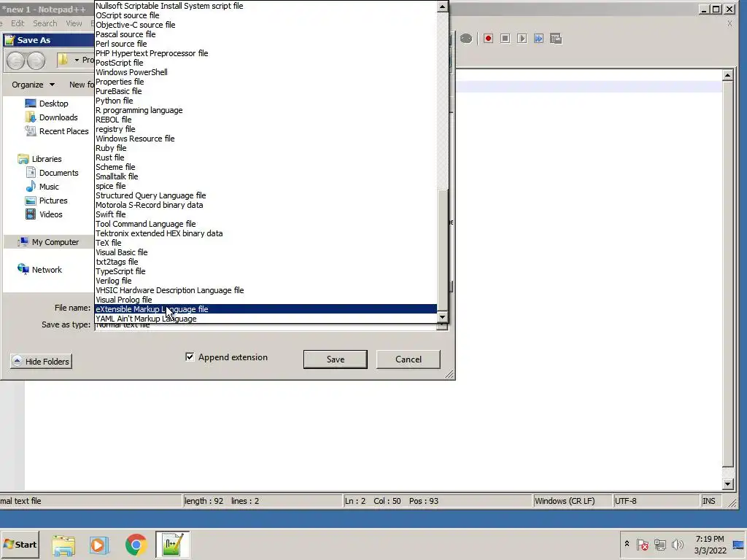Click Notepad++ editor scroll-down arrow
747x560 pixels.
727,484
